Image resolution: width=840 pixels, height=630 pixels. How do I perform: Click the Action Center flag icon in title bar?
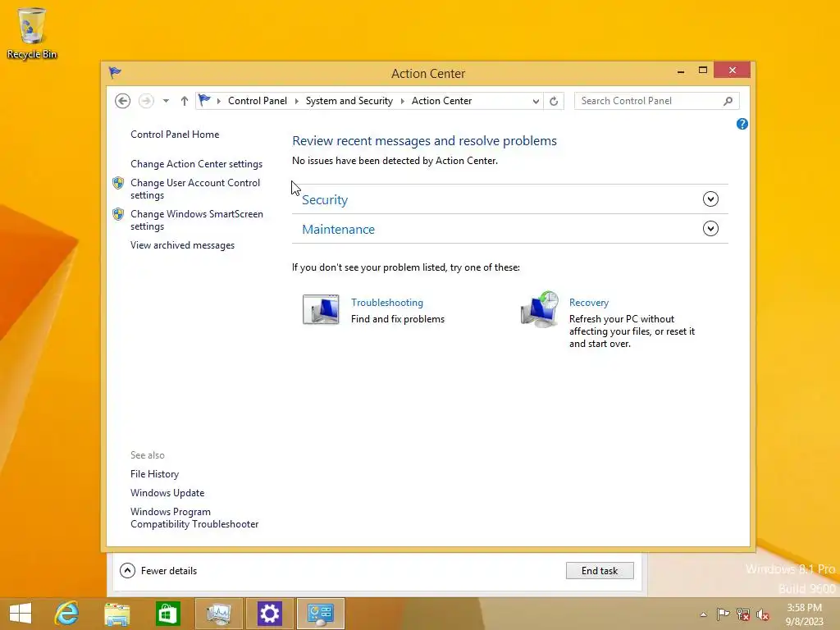pos(115,72)
